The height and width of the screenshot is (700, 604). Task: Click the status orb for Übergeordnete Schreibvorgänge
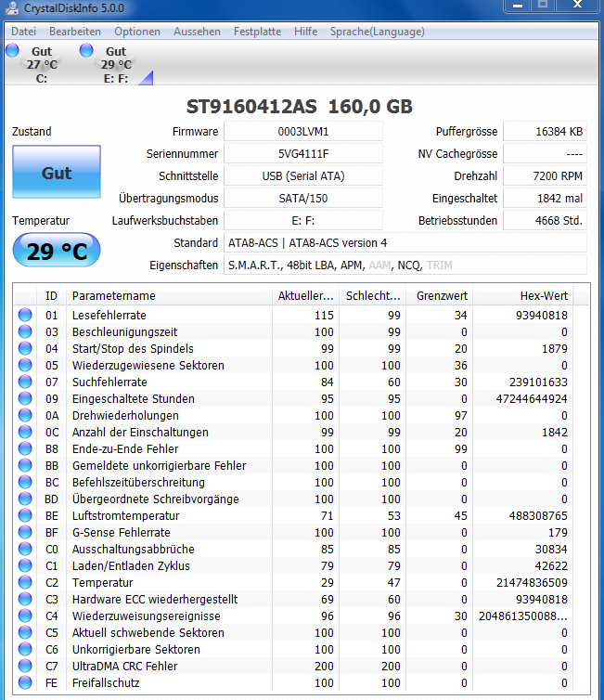pos(25,499)
